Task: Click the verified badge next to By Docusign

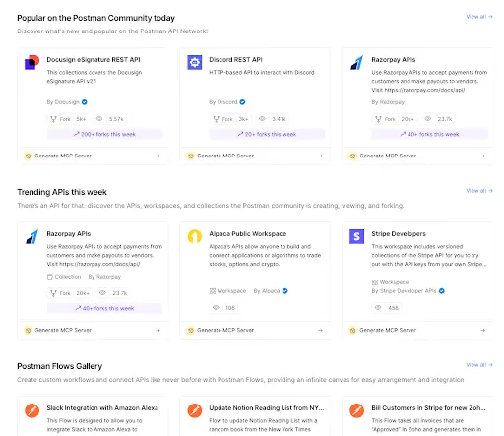Action: click(x=85, y=102)
